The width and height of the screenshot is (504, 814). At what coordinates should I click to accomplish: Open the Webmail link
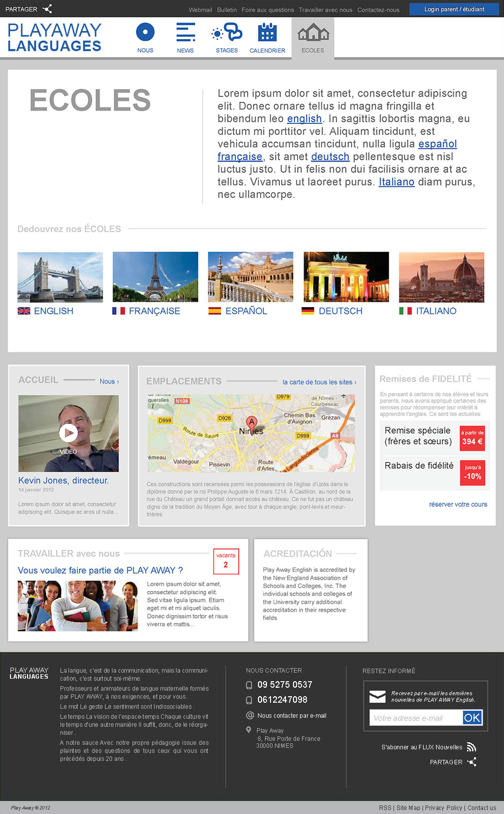pyautogui.click(x=200, y=10)
